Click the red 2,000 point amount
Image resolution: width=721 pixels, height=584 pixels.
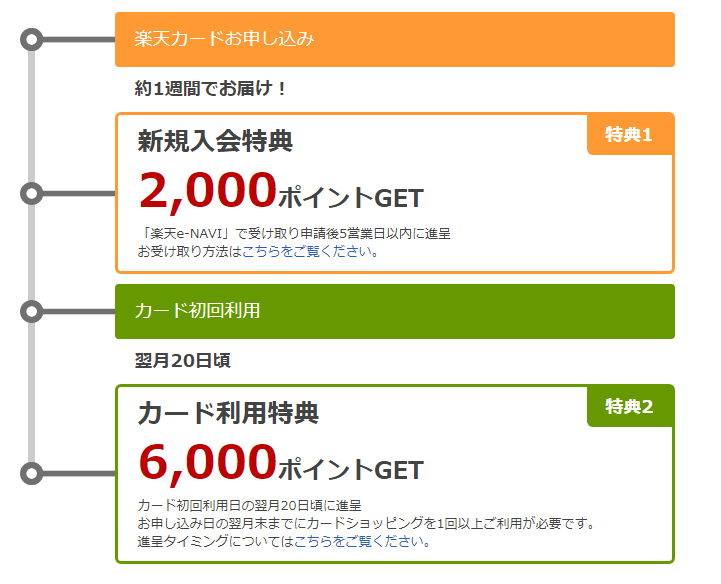[207, 191]
